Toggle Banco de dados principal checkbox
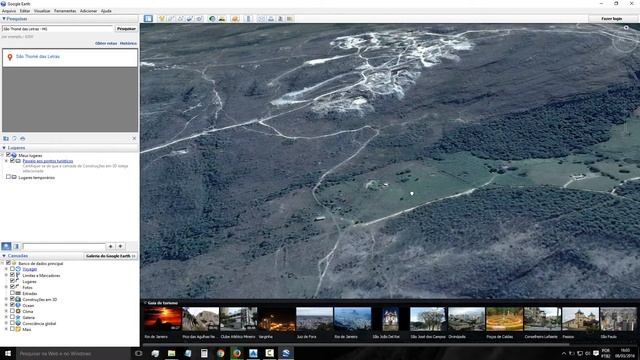The image size is (640, 360). click(x=8, y=263)
